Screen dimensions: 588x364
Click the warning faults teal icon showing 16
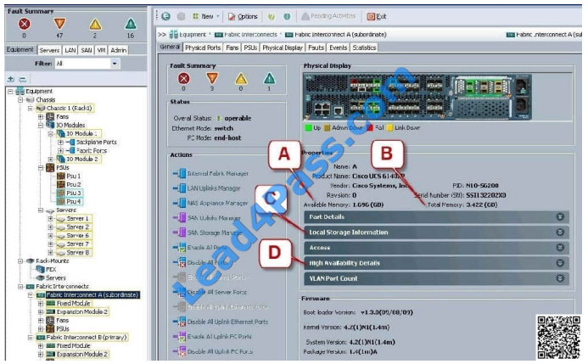(x=131, y=24)
